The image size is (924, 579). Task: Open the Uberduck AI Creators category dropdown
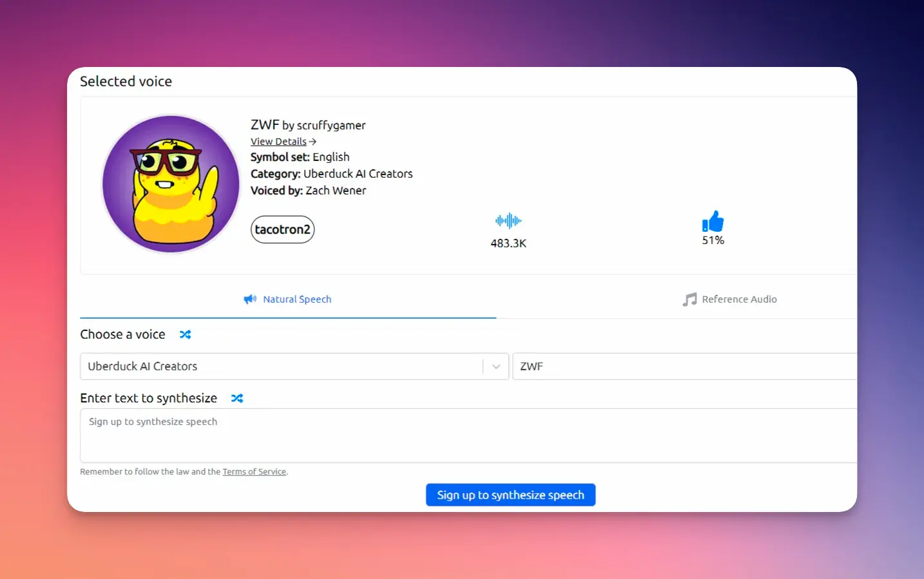point(294,366)
